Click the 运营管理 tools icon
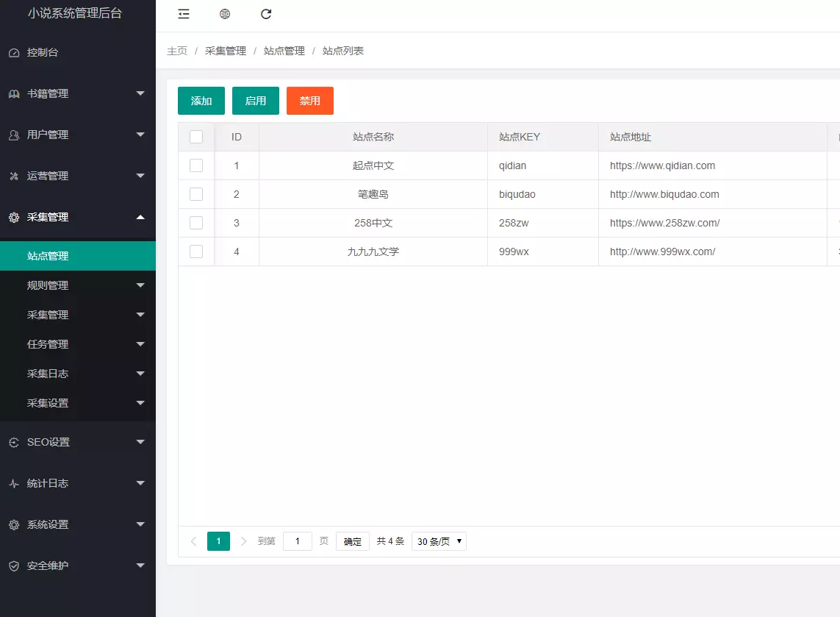The width and height of the screenshot is (840, 617). (14, 176)
